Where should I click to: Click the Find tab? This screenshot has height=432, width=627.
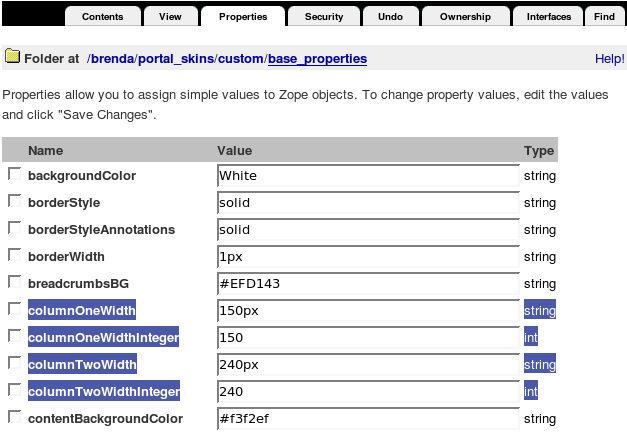click(604, 16)
